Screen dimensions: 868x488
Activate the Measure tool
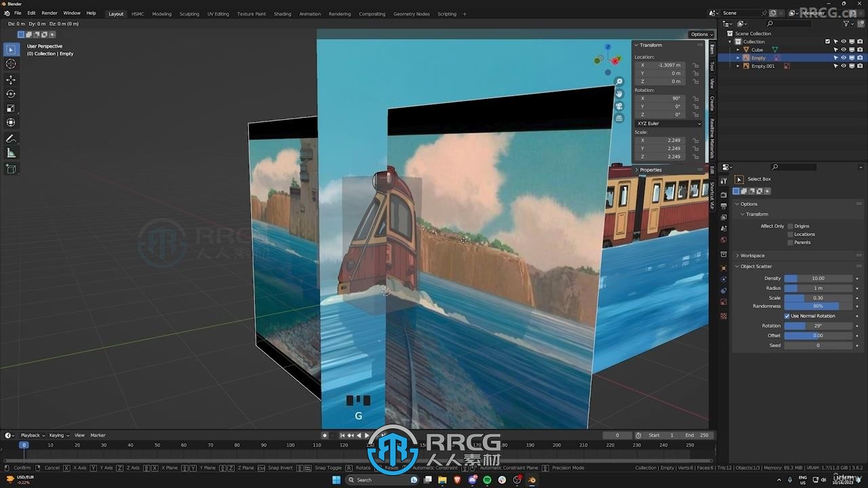tap(11, 153)
